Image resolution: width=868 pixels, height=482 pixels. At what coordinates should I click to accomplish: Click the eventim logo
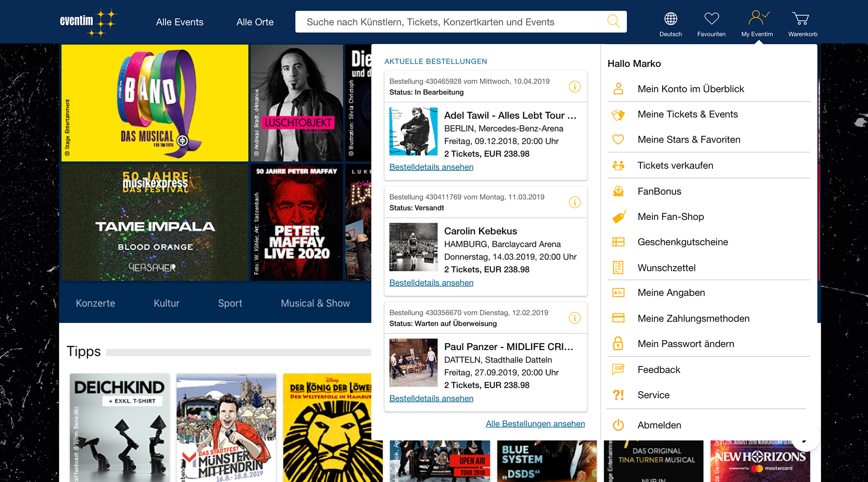(88, 22)
